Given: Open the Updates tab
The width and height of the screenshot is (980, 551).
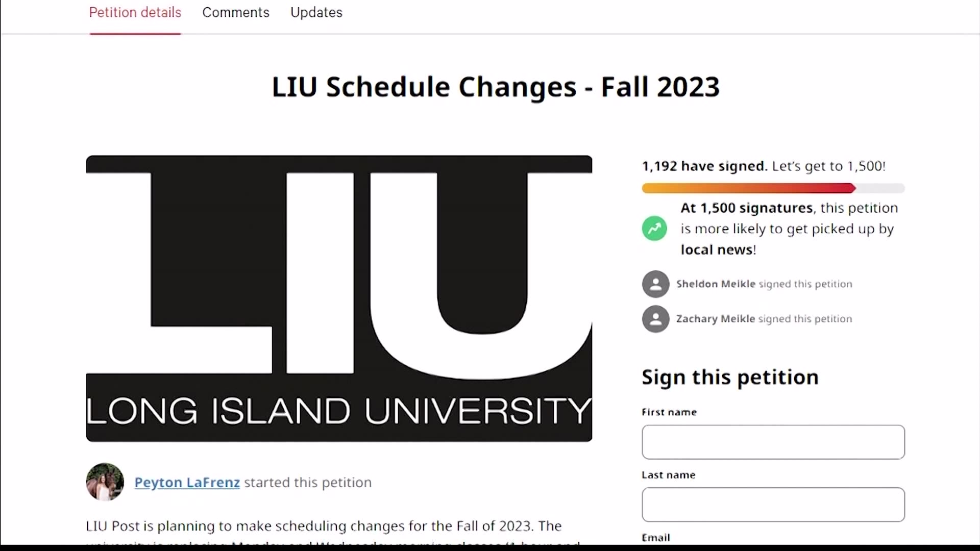Looking at the screenshot, I should click(x=316, y=12).
